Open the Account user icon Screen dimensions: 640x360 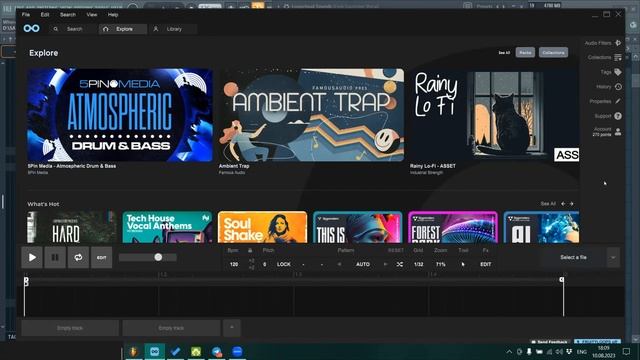[618, 131]
